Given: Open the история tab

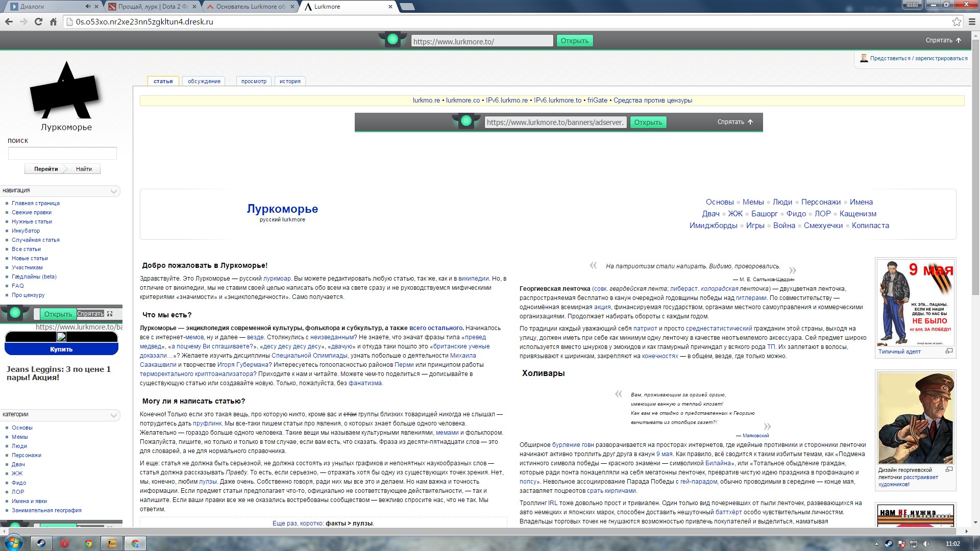Looking at the screenshot, I should 290,81.
